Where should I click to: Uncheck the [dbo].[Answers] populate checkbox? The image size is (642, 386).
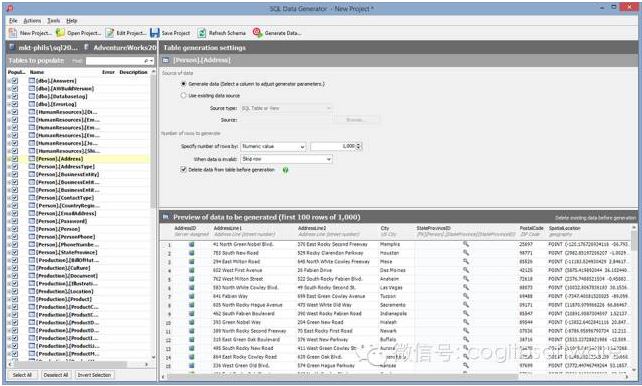(15, 81)
